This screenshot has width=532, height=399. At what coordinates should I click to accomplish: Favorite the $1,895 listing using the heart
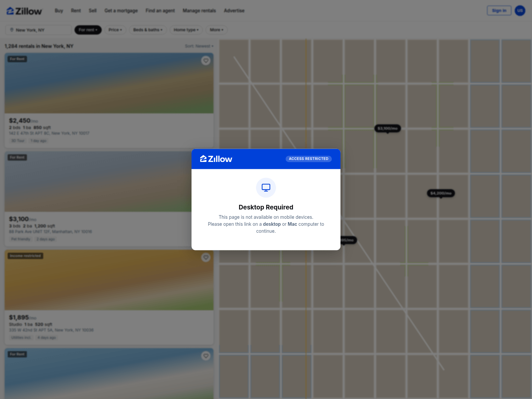point(206,257)
